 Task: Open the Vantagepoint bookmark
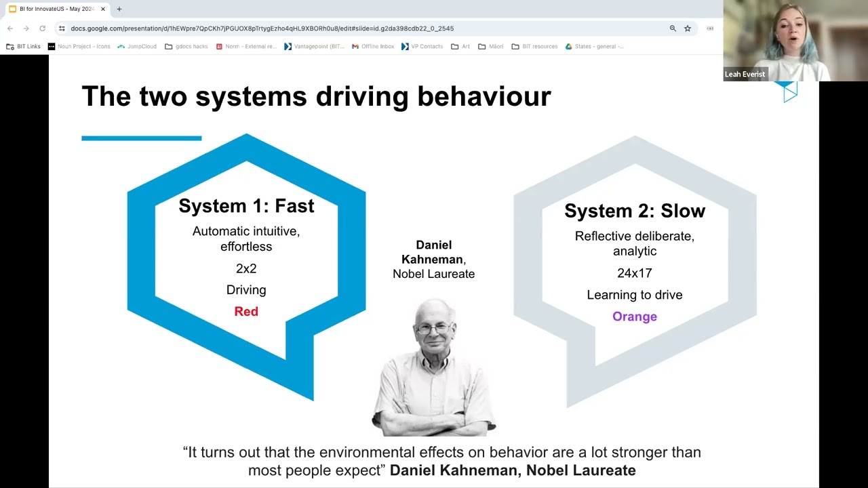[315, 46]
